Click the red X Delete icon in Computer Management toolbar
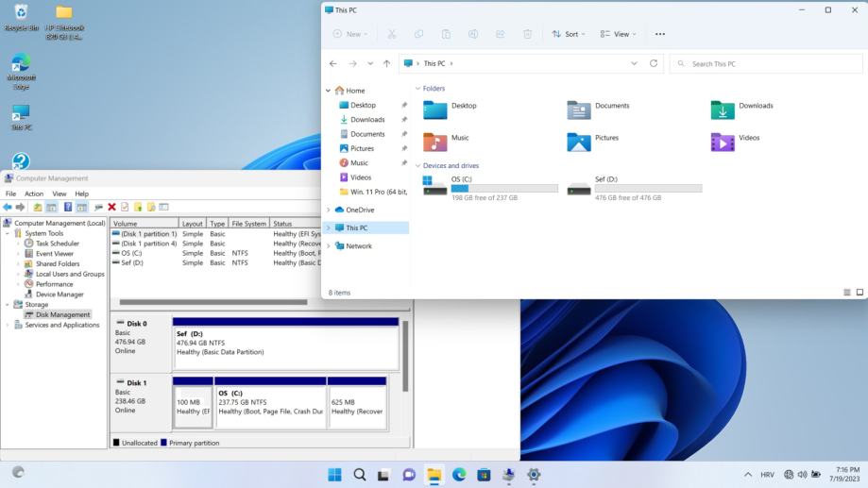The image size is (868, 488). point(111,207)
